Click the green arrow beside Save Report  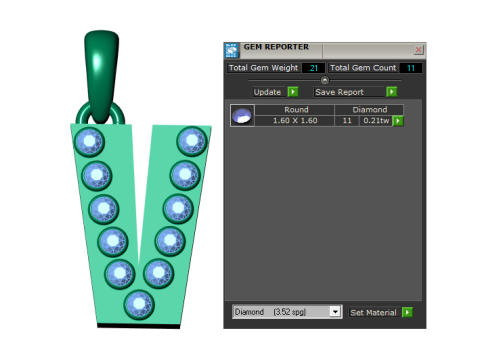click(391, 92)
